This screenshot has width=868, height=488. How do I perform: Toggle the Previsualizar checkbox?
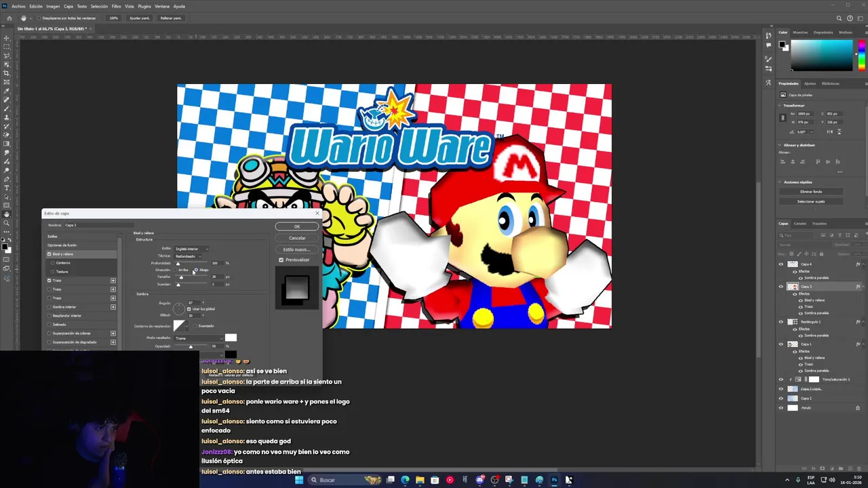281,260
